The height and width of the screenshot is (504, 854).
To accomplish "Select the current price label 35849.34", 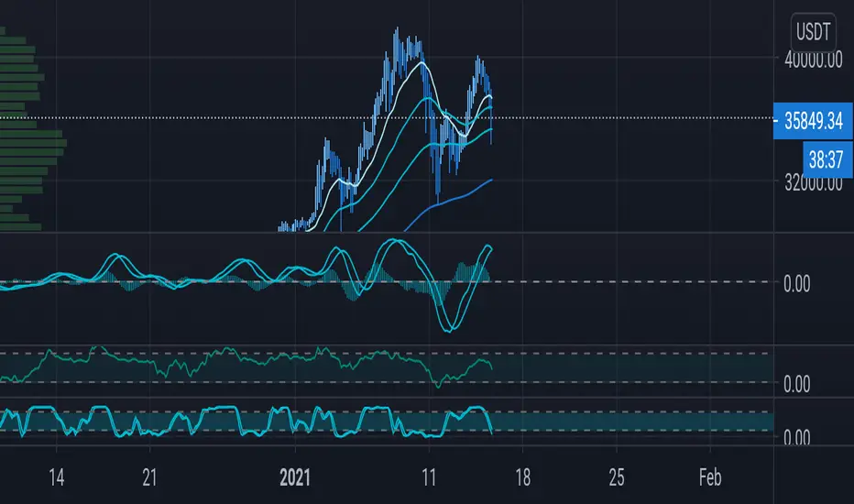I will click(x=813, y=120).
